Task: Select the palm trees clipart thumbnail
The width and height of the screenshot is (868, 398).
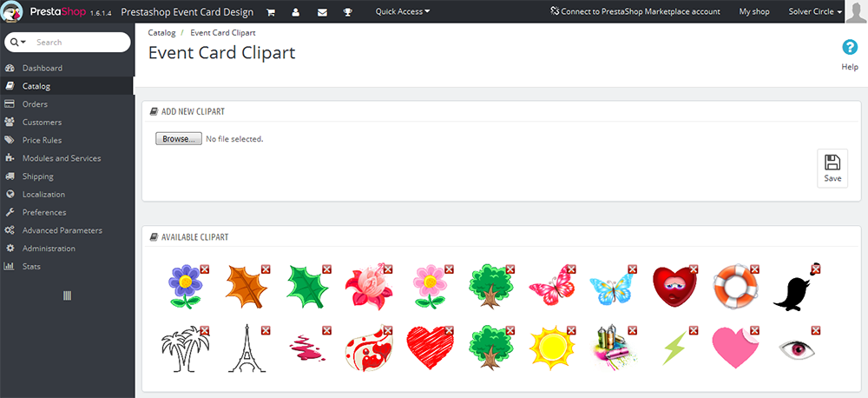Action: click(x=185, y=348)
